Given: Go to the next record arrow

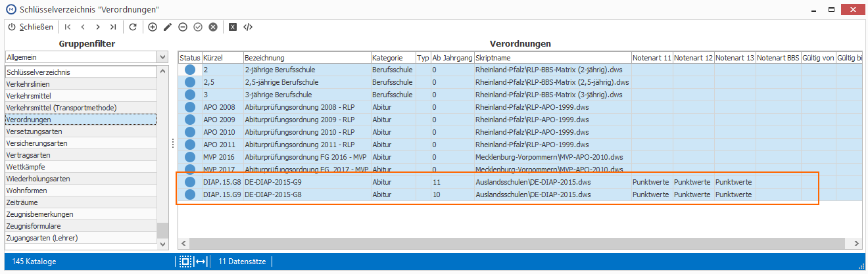Looking at the screenshot, I should [x=98, y=27].
